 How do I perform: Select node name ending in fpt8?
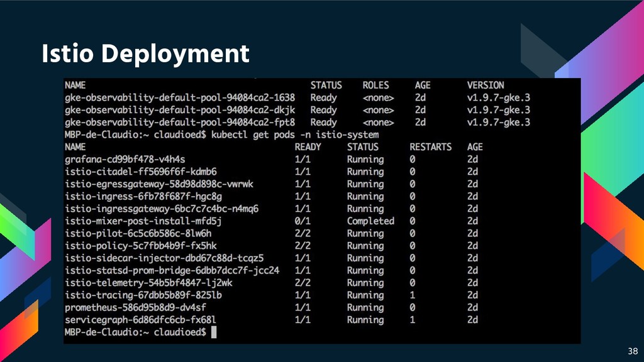(180, 123)
